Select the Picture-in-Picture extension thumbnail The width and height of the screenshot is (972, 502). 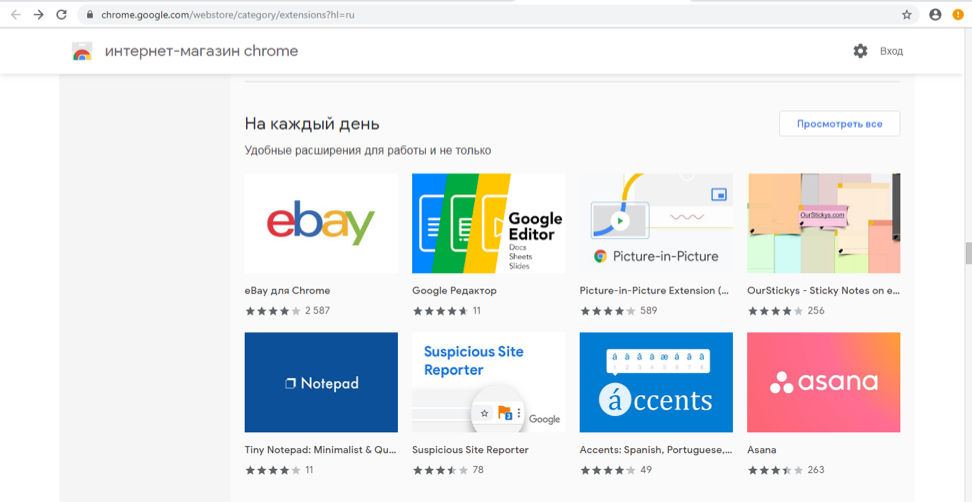[x=656, y=223]
